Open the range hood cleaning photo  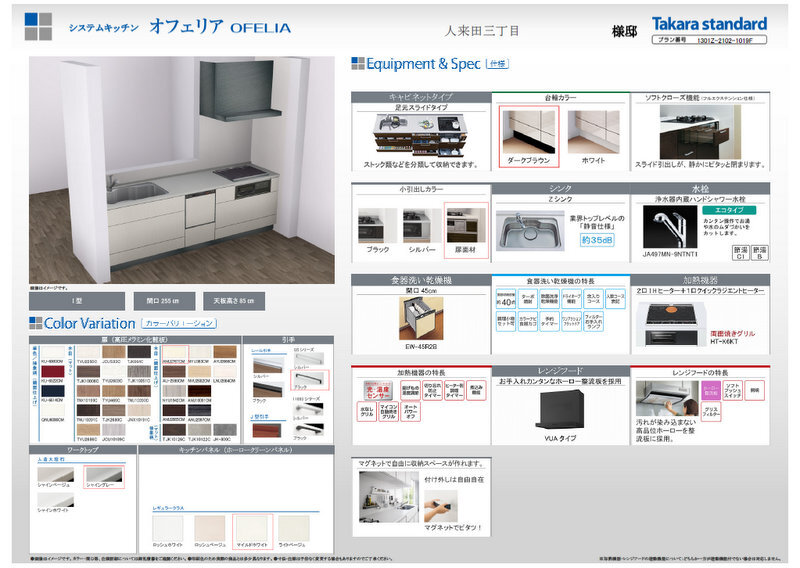point(667,399)
